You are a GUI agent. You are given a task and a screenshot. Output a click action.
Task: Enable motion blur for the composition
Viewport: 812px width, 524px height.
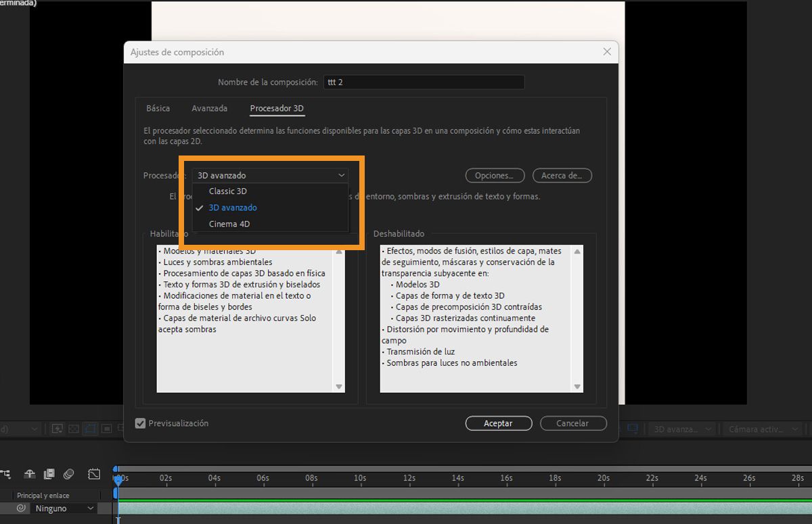click(x=68, y=473)
